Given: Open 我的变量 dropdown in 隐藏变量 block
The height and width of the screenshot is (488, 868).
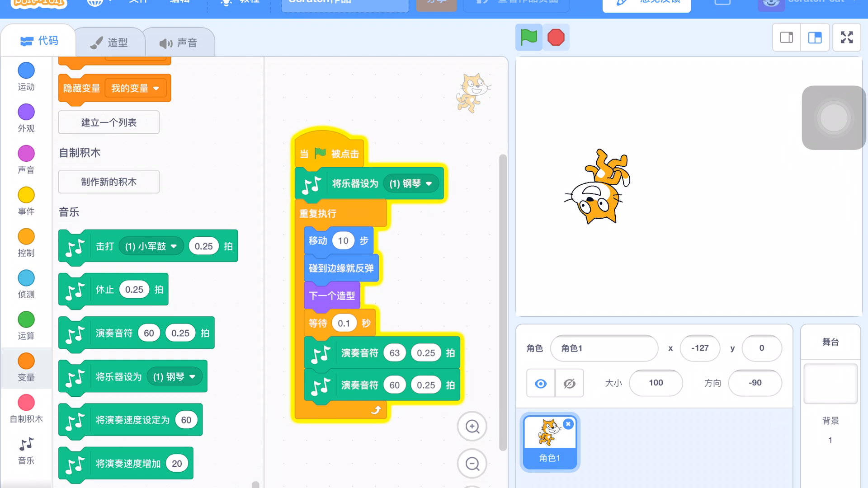Looking at the screenshot, I should 135,88.
